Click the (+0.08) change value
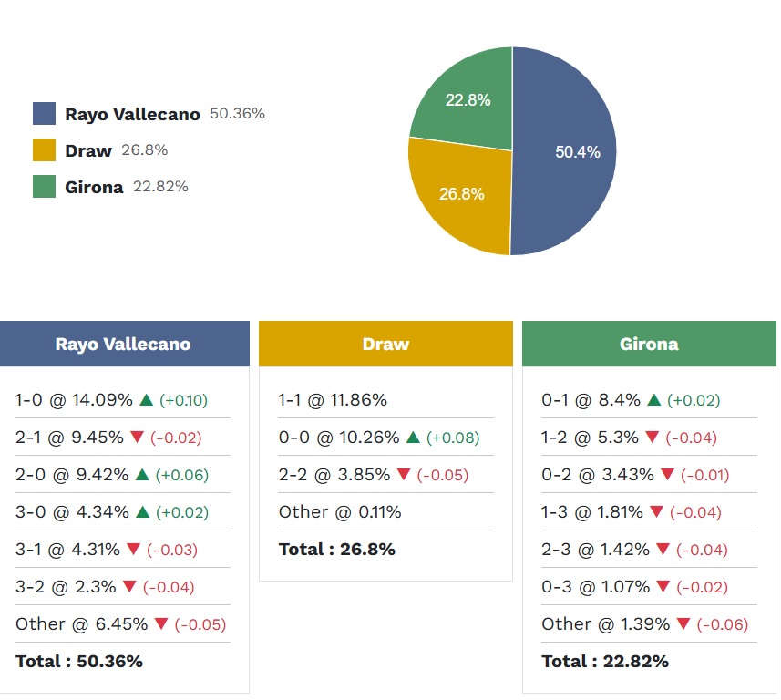Screen dimensions: 781x700 (x=453, y=437)
